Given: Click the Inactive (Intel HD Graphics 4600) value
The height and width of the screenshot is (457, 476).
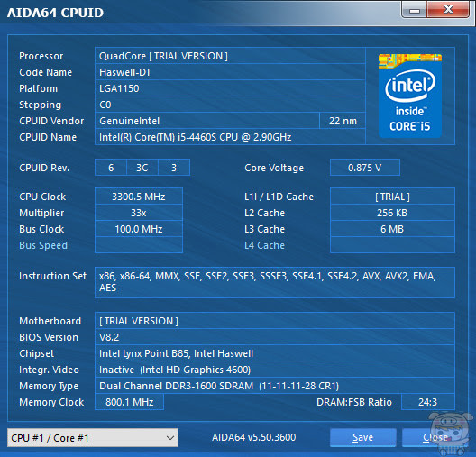Looking at the screenshot, I should coord(275,370).
